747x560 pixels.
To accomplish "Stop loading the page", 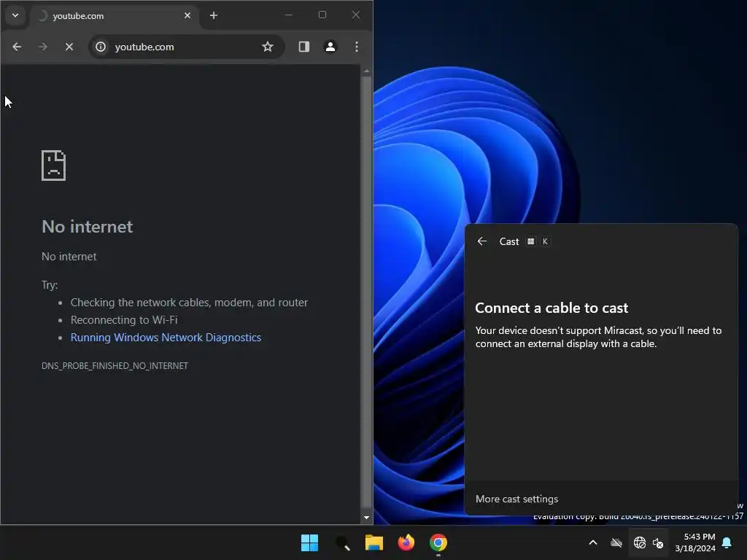I will click(x=69, y=47).
